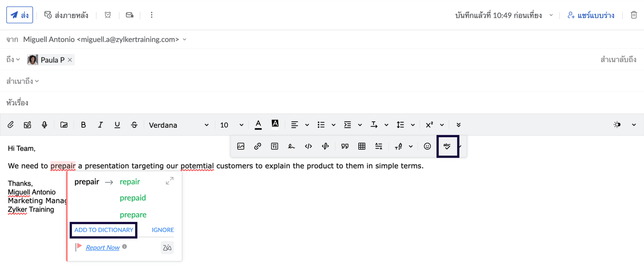
Task: Apply superscript formatting
Action: click(x=429, y=125)
